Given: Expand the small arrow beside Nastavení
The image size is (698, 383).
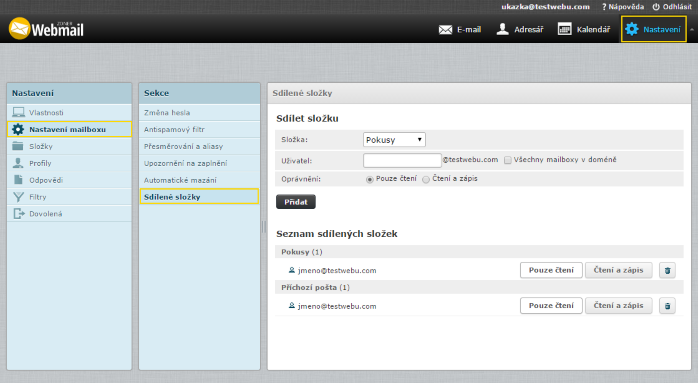Looking at the screenshot, I should tap(692, 29).
